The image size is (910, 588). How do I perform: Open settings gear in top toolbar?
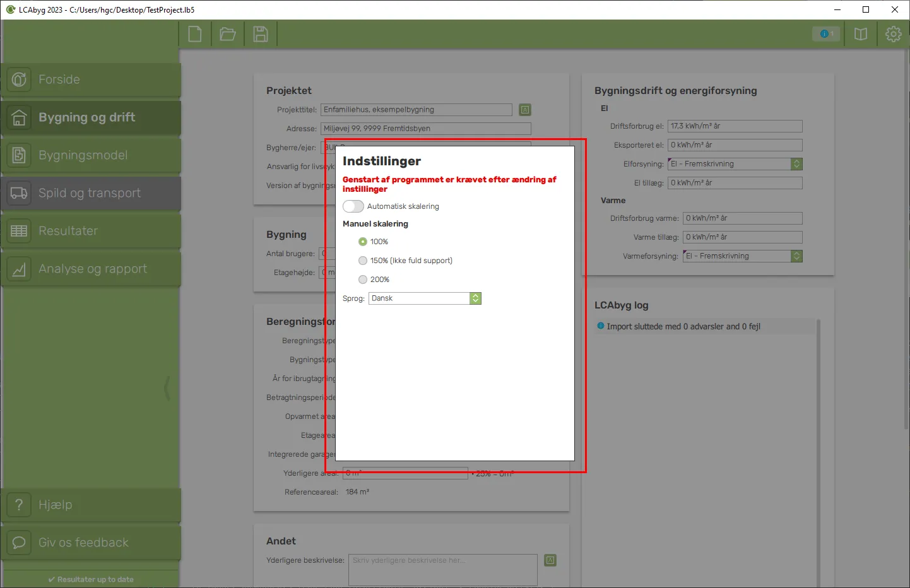tap(894, 34)
